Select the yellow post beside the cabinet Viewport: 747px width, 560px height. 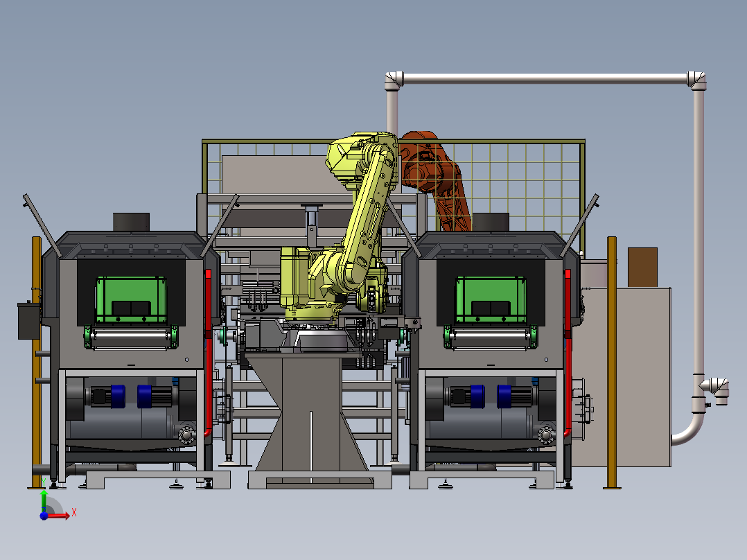612,362
